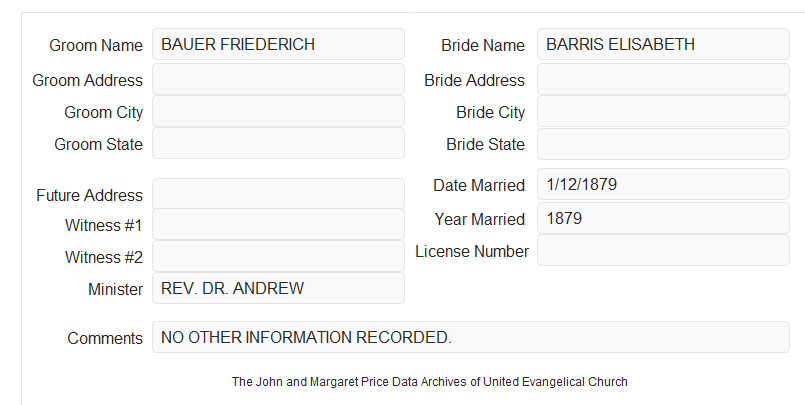Focus the Year Married field
The width and height of the screenshot is (805, 405).
[x=663, y=218]
